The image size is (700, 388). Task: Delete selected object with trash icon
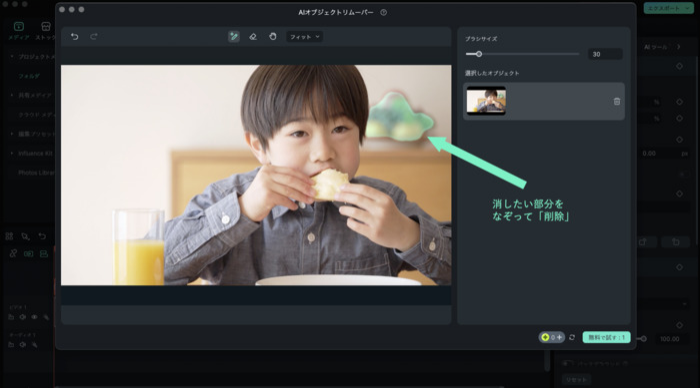pos(617,101)
